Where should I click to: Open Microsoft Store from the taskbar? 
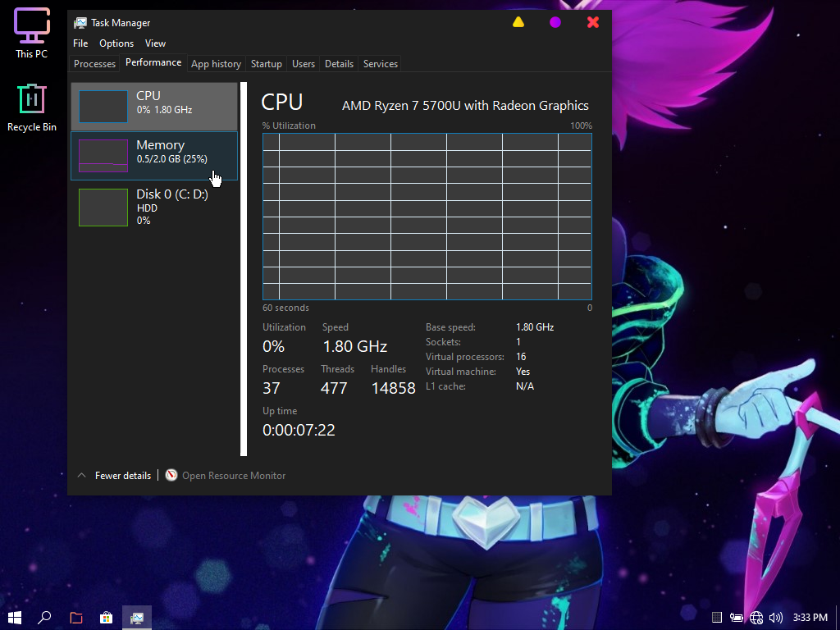point(106,618)
